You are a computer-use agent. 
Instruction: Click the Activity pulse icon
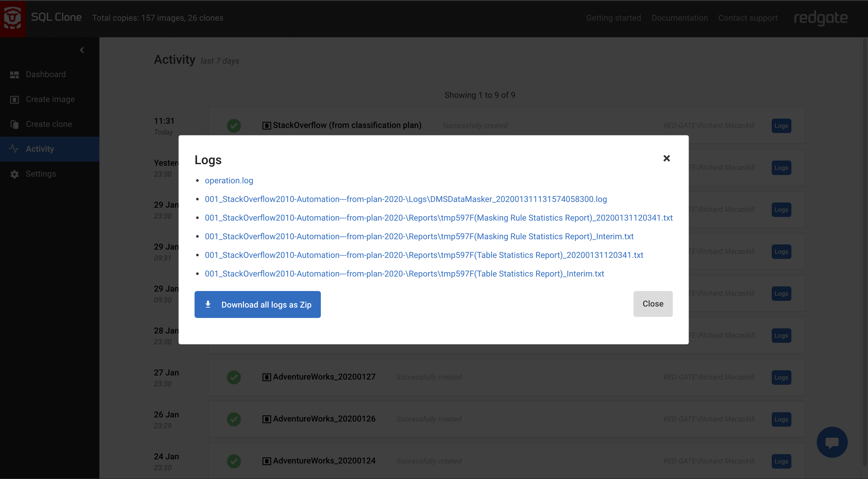(14, 149)
